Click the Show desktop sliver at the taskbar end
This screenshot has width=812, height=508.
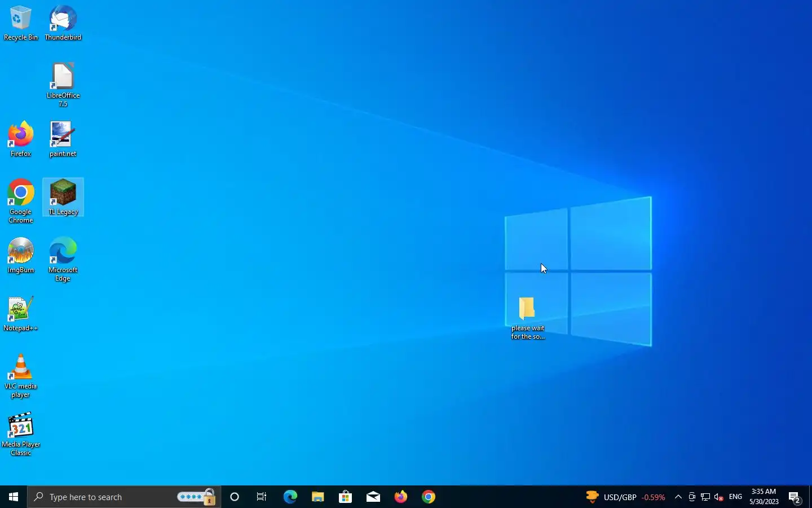click(810, 497)
